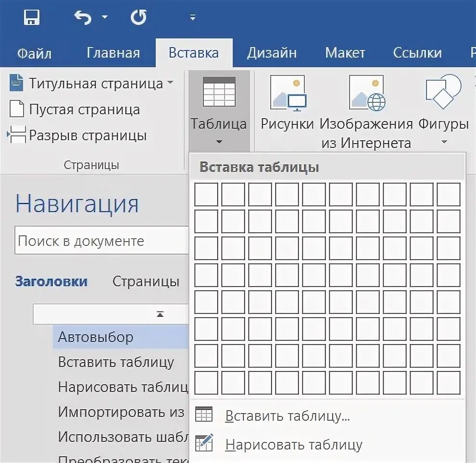Click the Нарисовать таблицу pencil icon

tap(204, 442)
